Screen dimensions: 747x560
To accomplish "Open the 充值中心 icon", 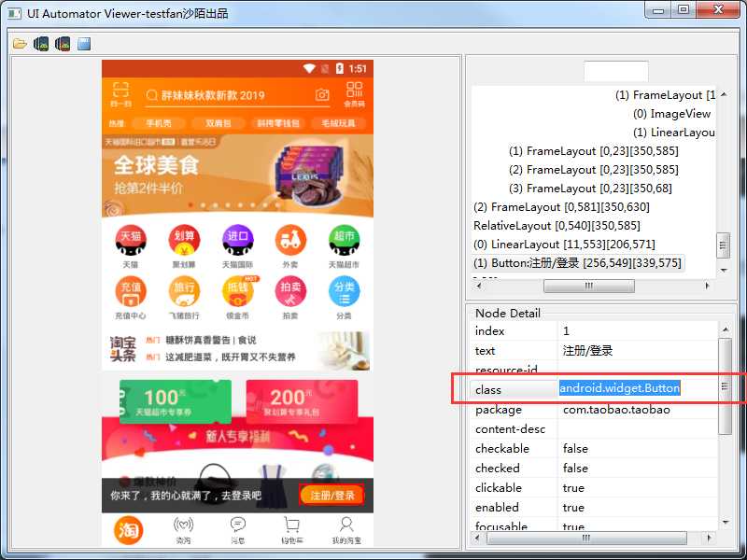I will [131, 291].
